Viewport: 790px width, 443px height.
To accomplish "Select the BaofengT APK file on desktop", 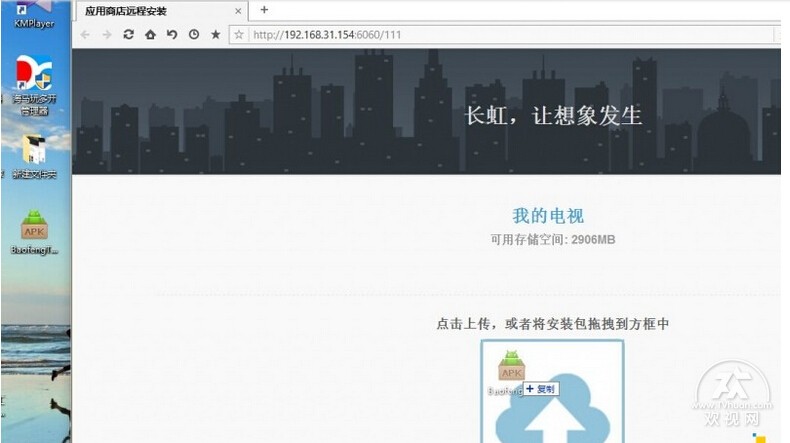I will [34, 232].
